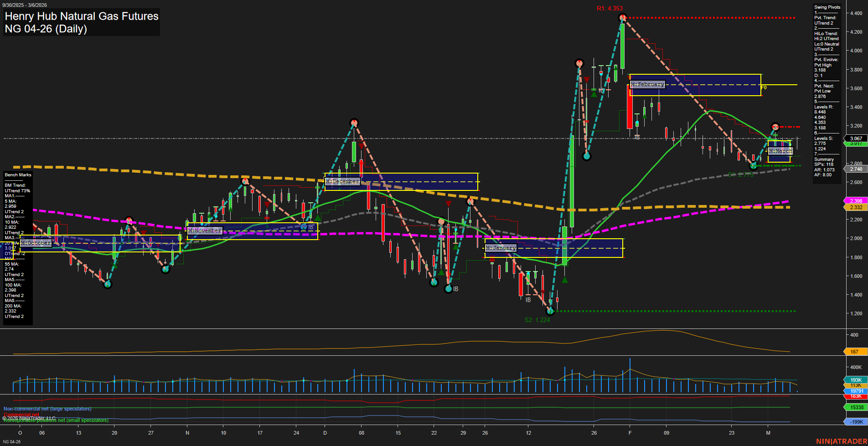Viewport: 868px width, 446px height.
Task: Select the M:February month range label
Action: click(x=647, y=84)
